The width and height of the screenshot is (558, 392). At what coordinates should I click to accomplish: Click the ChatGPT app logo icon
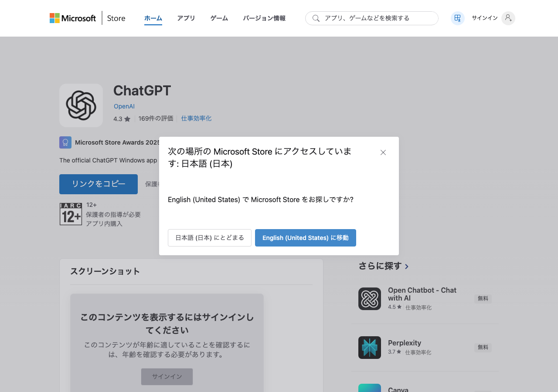point(81,105)
